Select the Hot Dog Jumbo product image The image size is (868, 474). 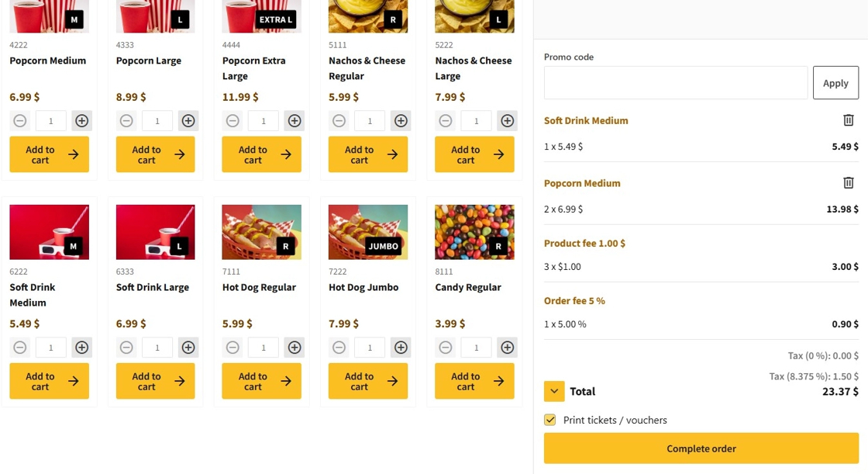(x=368, y=232)
